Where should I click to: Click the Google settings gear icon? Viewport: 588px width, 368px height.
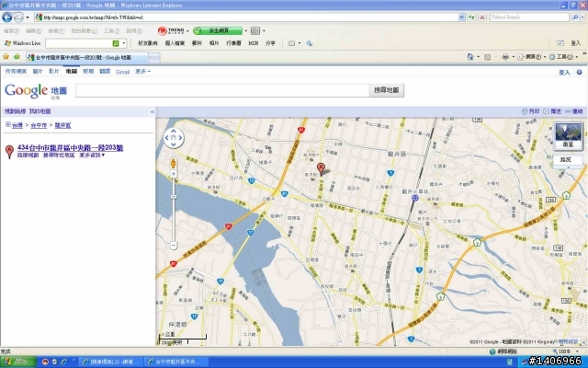pos(580,72)
